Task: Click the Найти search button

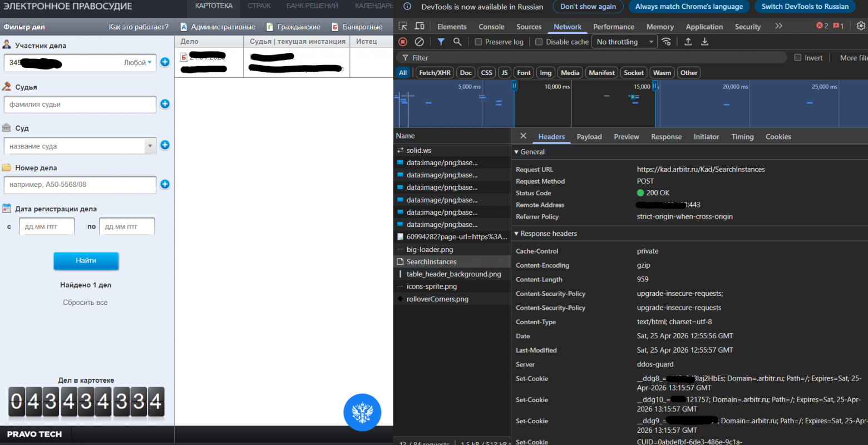Action: point(86,261)
